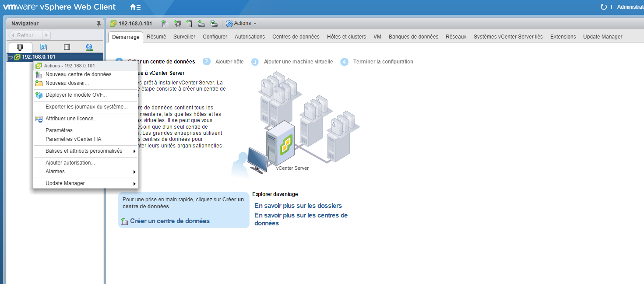
Task: Switch to the Démarrage tab
Action: [x=126, y=37]
